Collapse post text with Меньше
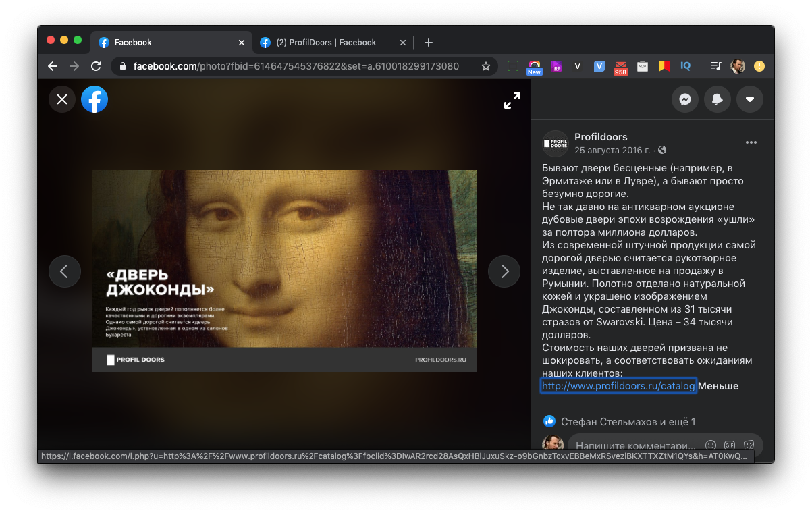812x513 pixels. tap(718, 386)
